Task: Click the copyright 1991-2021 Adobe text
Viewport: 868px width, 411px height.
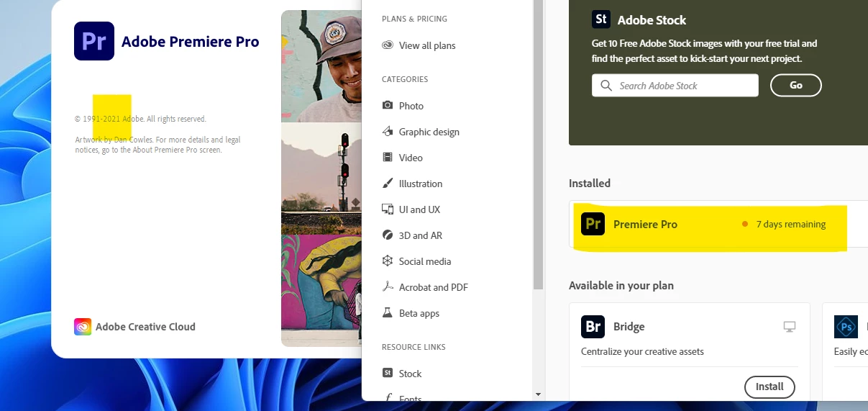Action: [x=140, y=119]
